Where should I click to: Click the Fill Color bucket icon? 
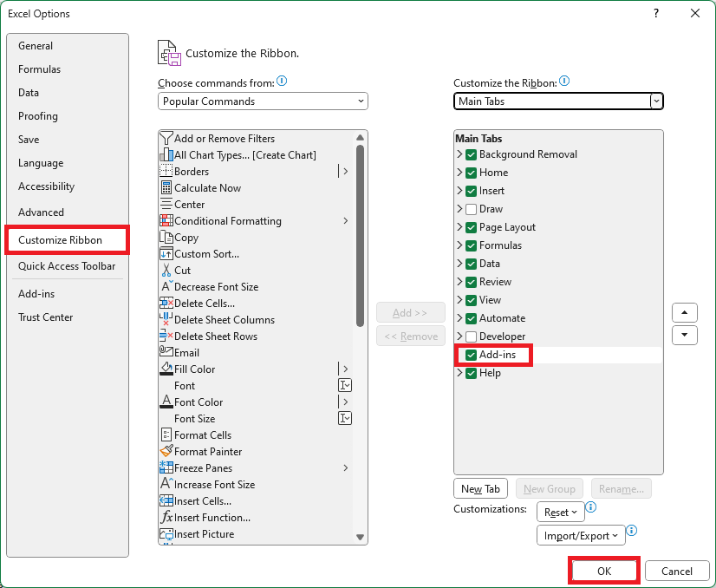click(x=167, y=369)
